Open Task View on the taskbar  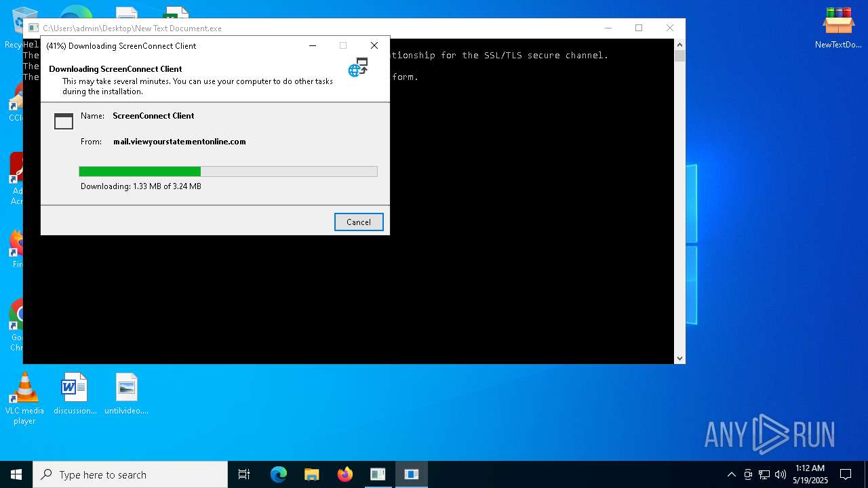pyautogui.click(x=244, y=474)
